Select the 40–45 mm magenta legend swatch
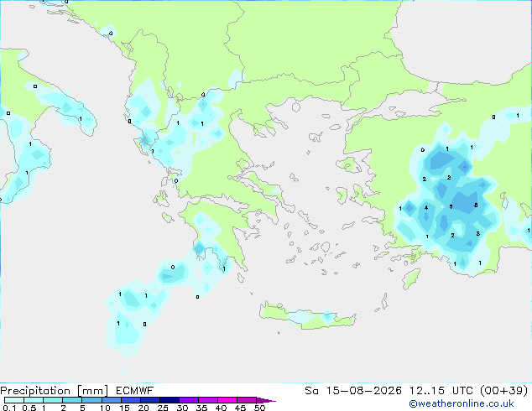 pyautogui.click(x=227, y=400)
